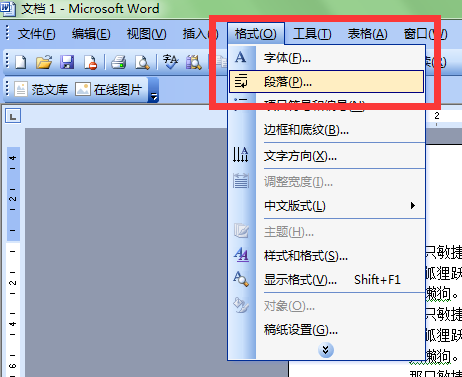Close the 格式(O) menu by clicking it

256,34
